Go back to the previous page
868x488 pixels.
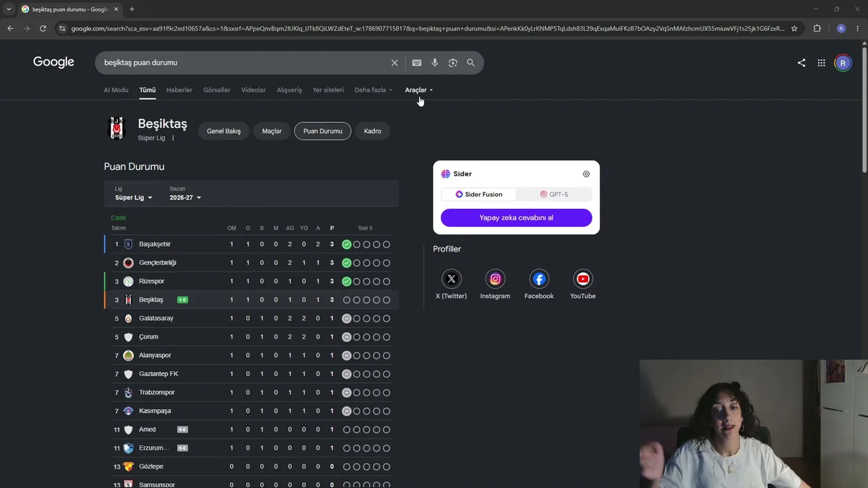tap(10, 28)
